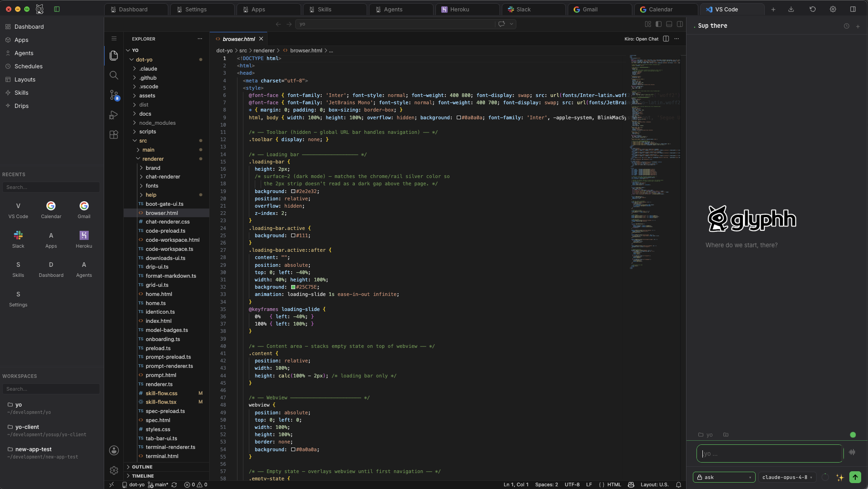Toggle the right panel from top bar
The image size is (868, 489).
pyautogui.click(x=853, y=9)
